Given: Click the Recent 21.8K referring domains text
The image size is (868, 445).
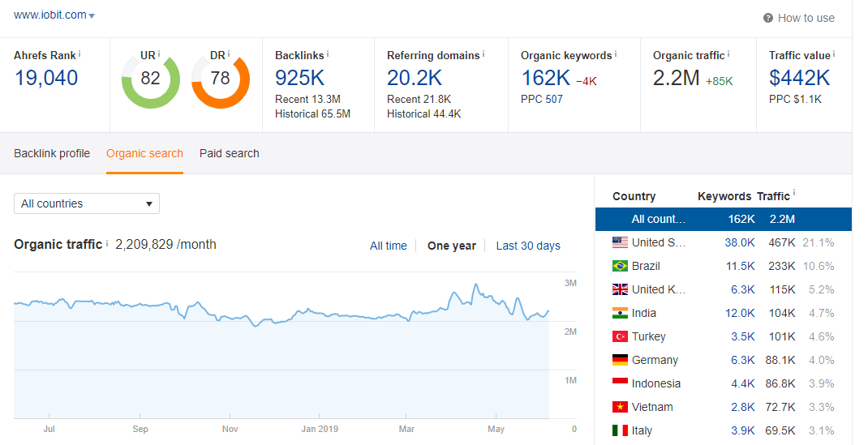Looking at the screenshot, I should coord(419,100).
